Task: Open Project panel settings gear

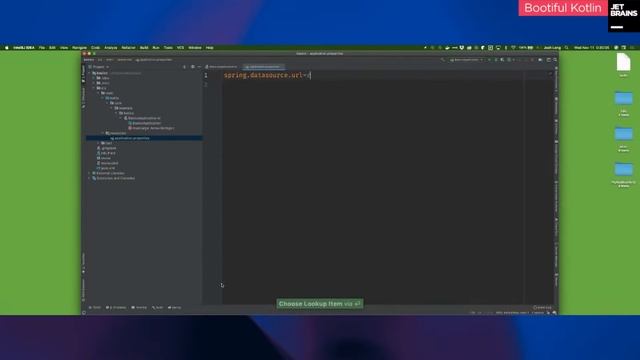Action: point(193,67)
